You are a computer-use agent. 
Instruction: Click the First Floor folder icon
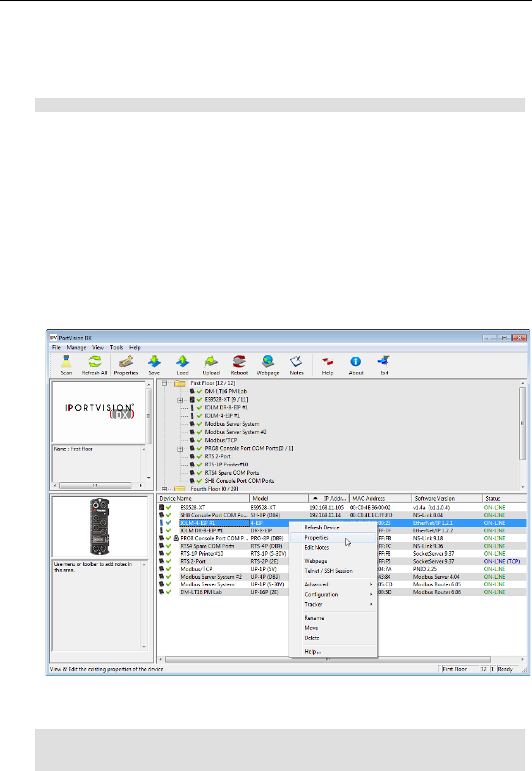[179, 383]
